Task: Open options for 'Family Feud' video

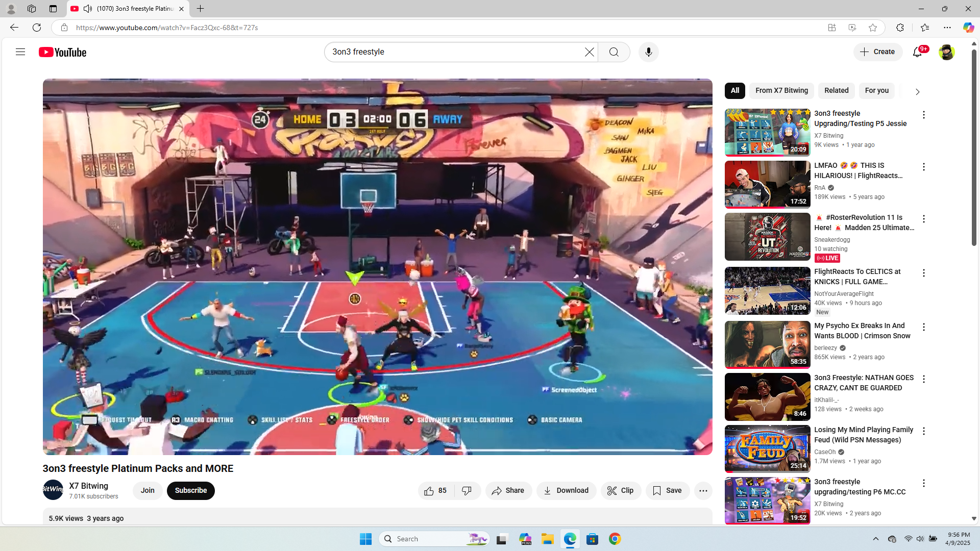Action: click(x=923, y=431)
